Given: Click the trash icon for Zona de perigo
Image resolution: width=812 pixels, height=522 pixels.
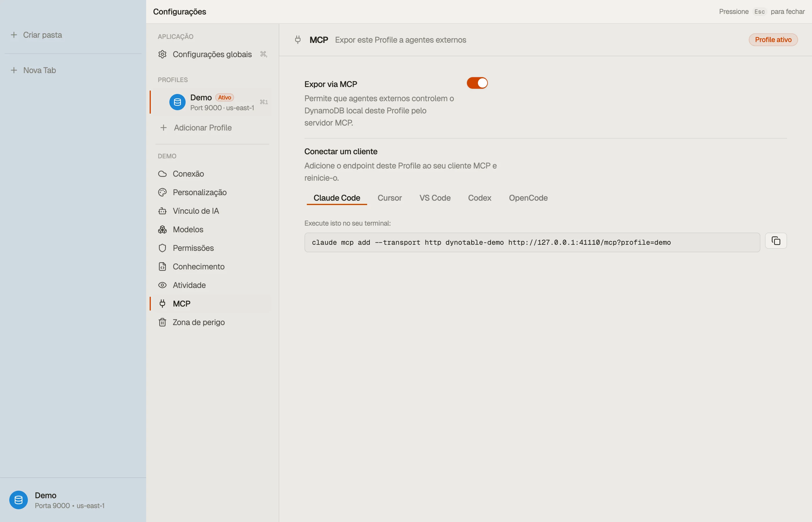Looking at the screenshot, I should click(162, 322).
